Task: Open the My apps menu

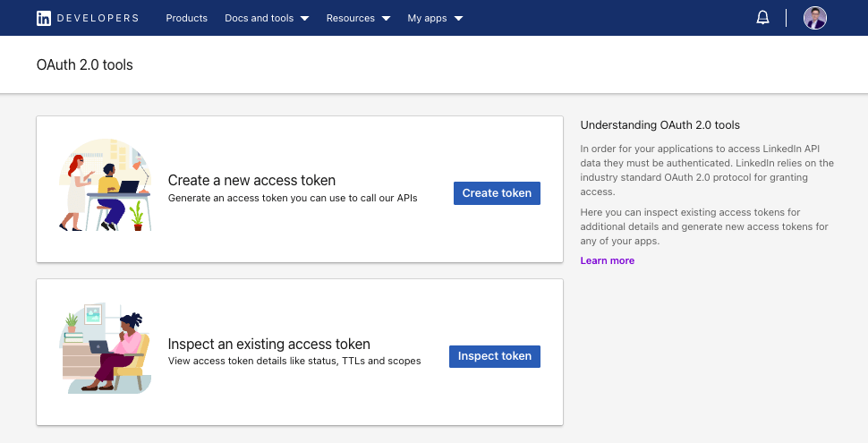Action: point(435,18)
